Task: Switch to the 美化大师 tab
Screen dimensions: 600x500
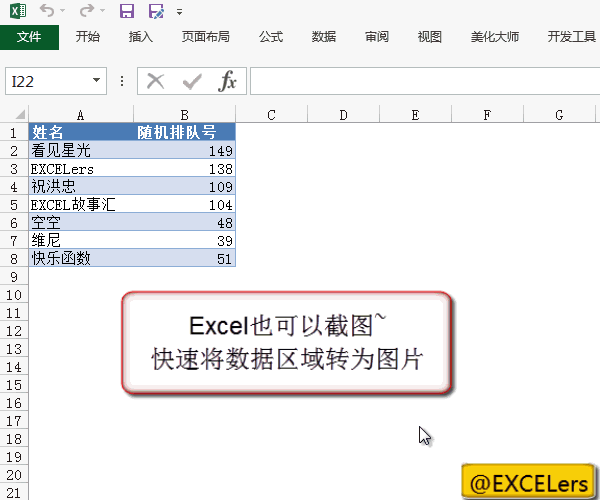Action: click(x=494, y=37)
